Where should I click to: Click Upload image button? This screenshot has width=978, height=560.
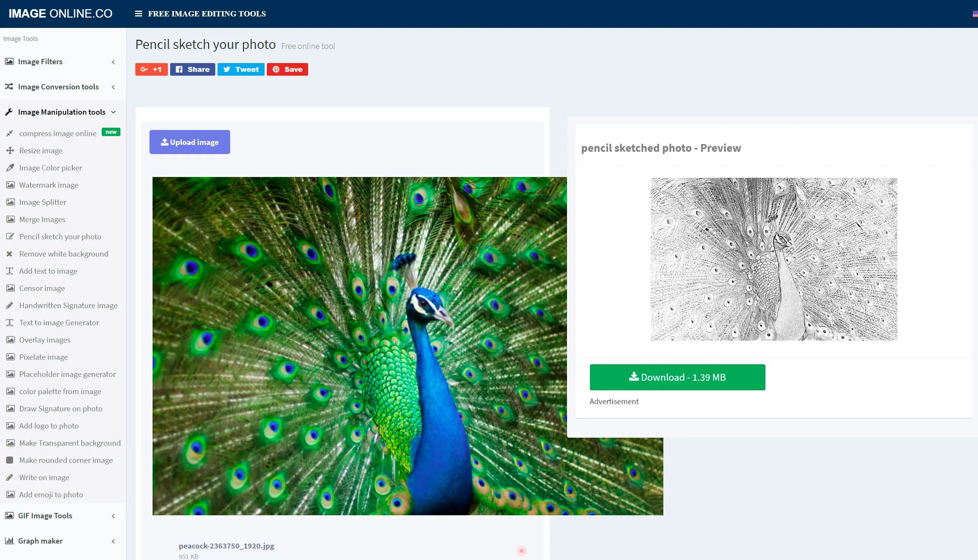click(189, 142)
